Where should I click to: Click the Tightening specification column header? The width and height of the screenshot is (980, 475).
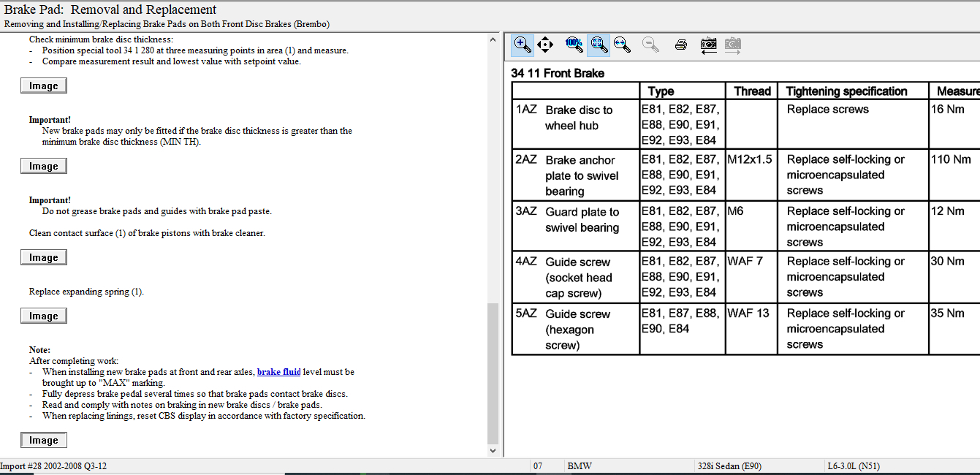(846, 91)
